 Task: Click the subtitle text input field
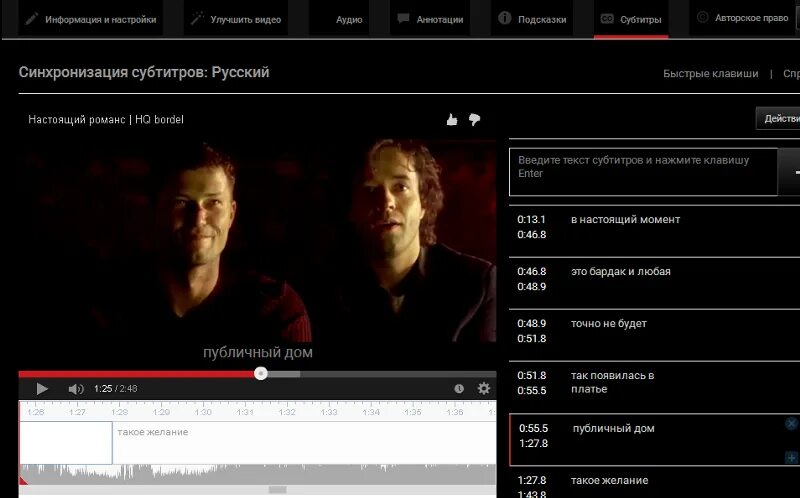[643, 172]
